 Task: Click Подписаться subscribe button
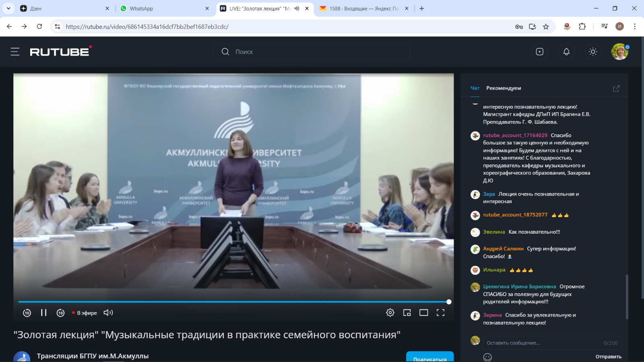pyautogui.click(x=429, y=358)
